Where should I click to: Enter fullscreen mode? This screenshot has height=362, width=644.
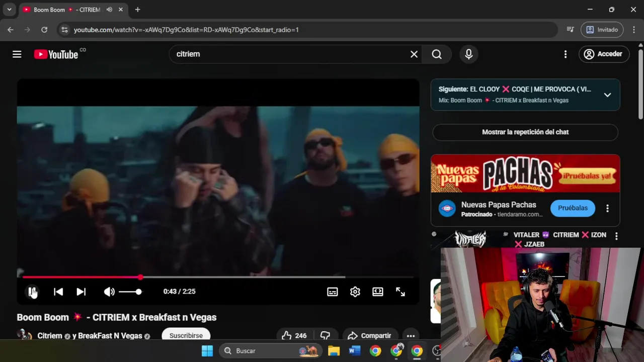(x=400, y=292)
